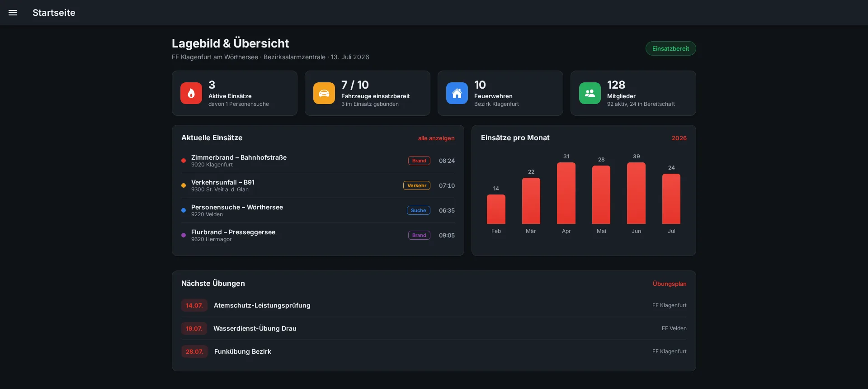Click the blue status dot for Personensuche
Viewport: 868px width, 389px height.
[x=184, y=210]
